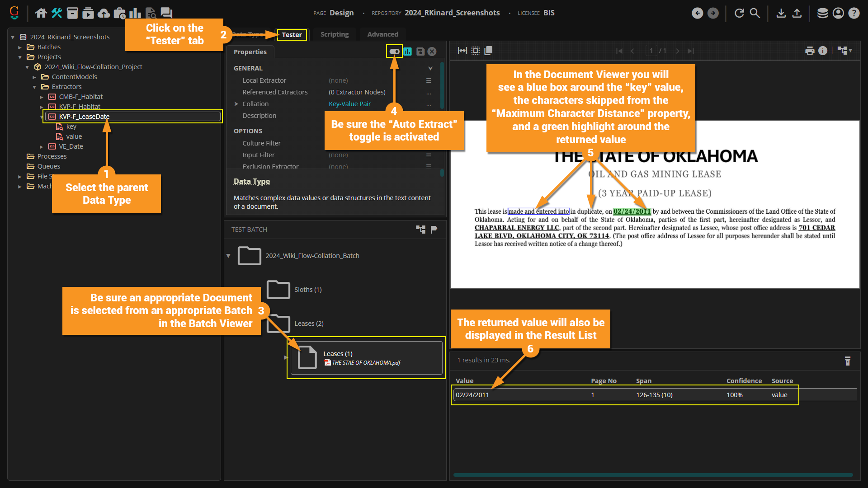868x488 pixels.
Task: Open the Stats bar chart icon
Action: (135, 13)
